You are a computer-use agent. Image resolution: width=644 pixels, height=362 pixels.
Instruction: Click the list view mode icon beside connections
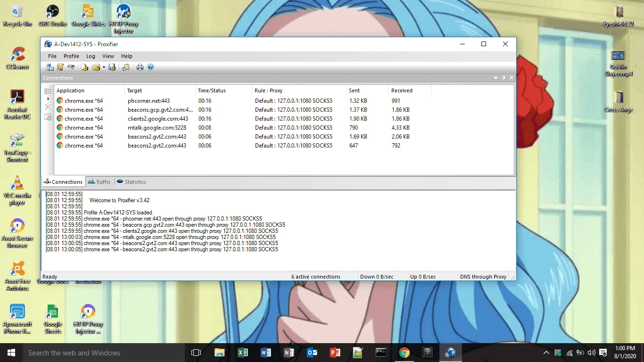[x=48, y=91]
